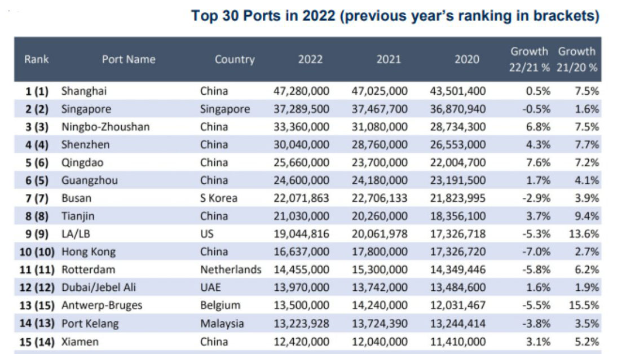This screenshot has height=354, width=644.
Task: Select Shanghai's 2021 value "47,025,000"
Action: 380,91
